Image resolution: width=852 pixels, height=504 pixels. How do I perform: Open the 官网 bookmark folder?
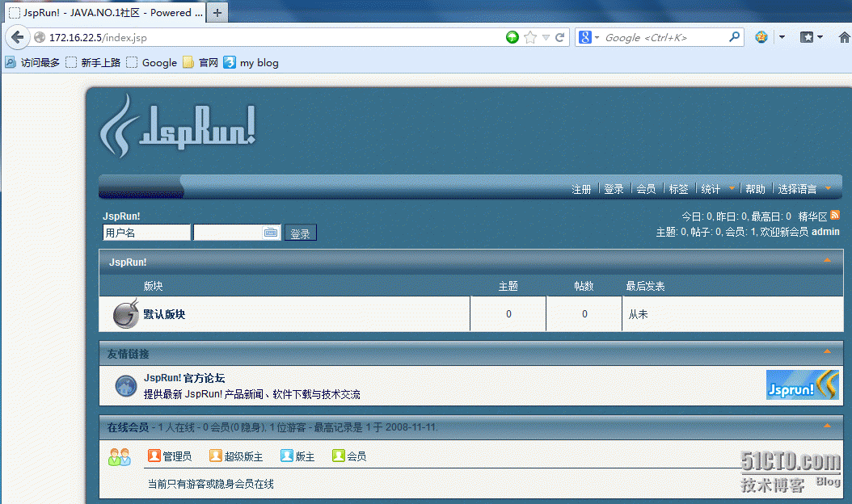click(200, 62)
